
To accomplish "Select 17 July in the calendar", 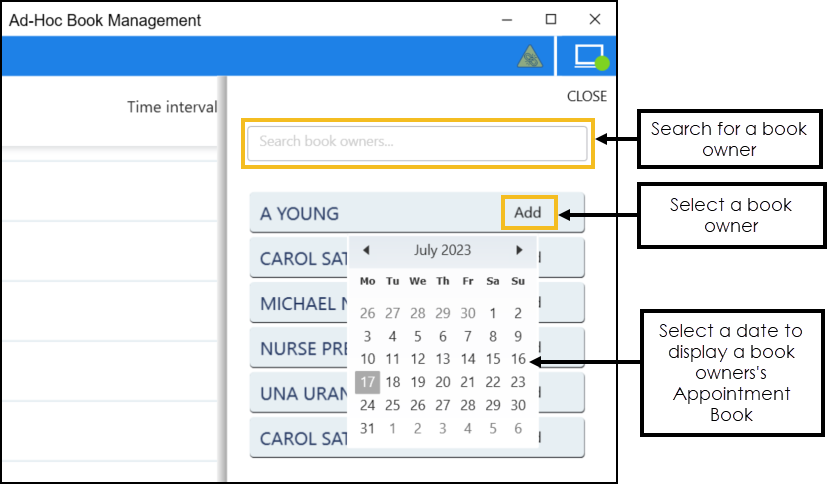I will (367, 382).
